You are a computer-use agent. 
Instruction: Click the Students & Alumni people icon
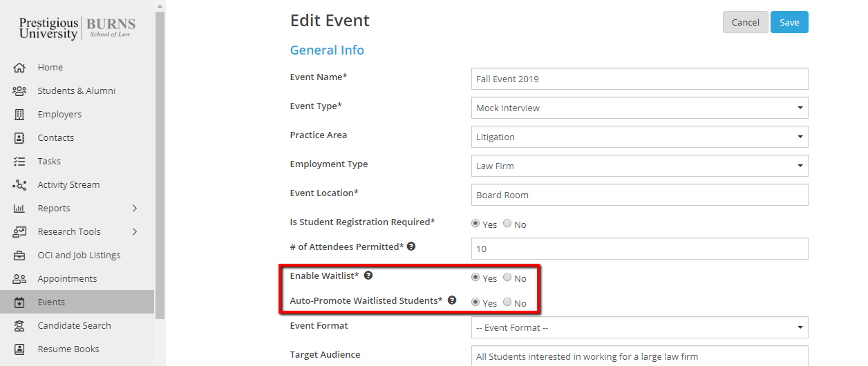19,91
